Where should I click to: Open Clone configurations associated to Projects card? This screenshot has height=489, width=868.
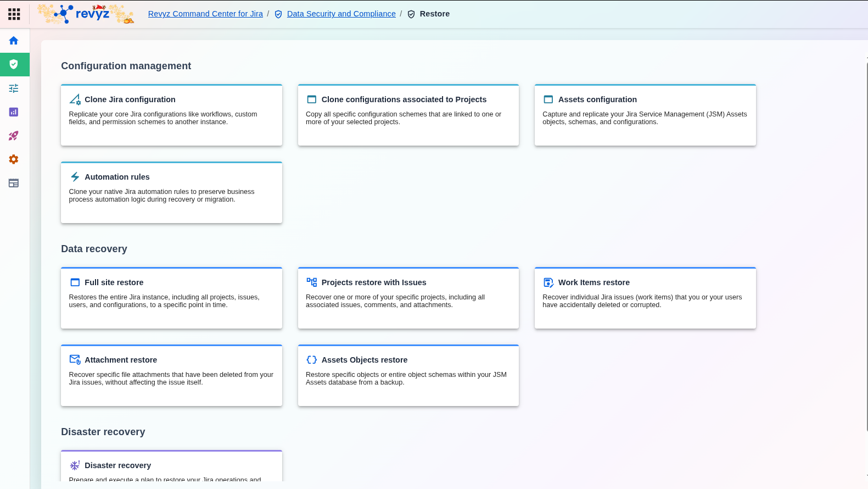(408, 115)
